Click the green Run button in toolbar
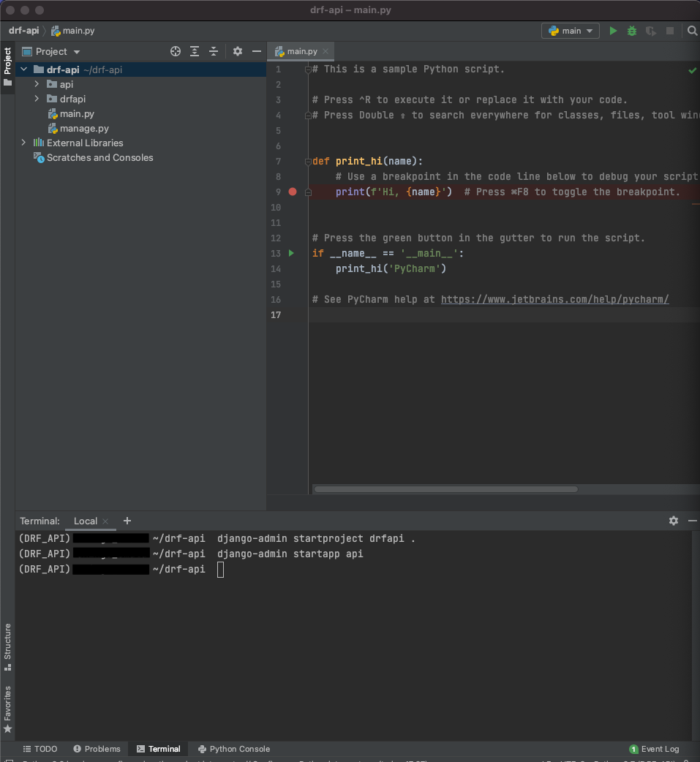The height and width of the screenshot is (762, 700). coord(613,31)
